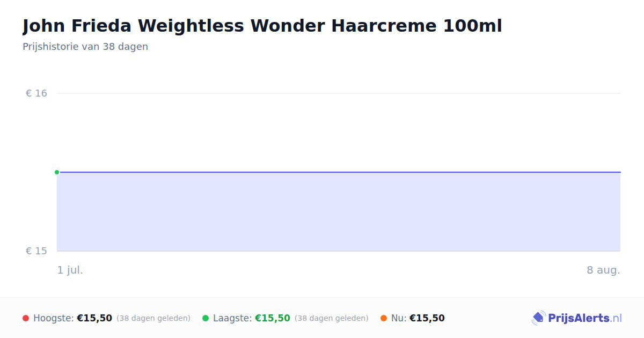Click the green Laagste price €15,50

273,318
